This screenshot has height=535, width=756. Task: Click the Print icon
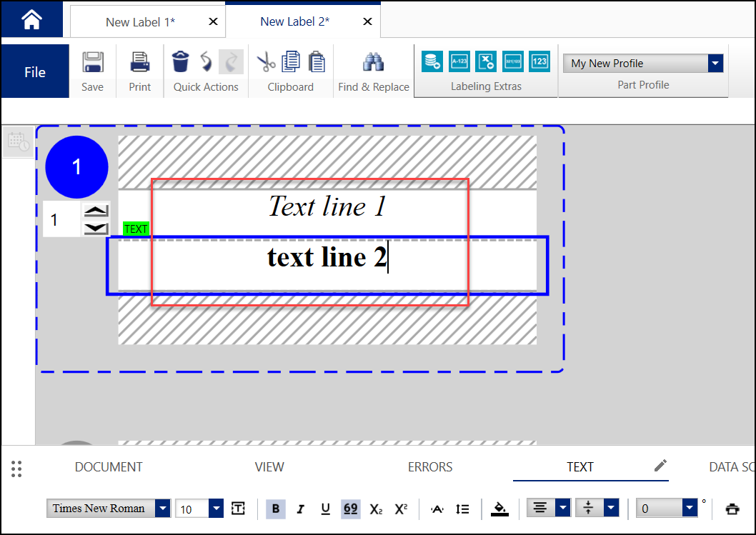point(140,63)
